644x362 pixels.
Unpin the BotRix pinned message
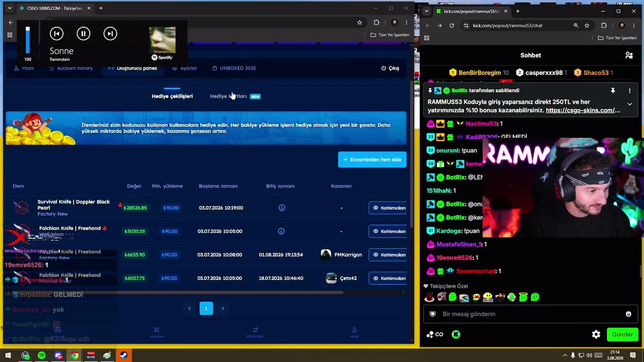(613, 91)
